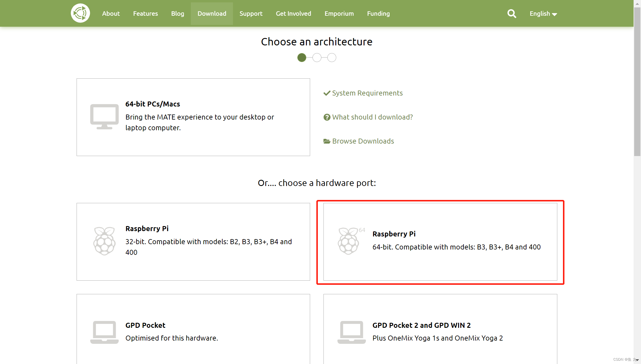Image resolution: width=641 pixels, height=364 pixels.
Task: Click the question mark help icon
Action: coord(327,117)
